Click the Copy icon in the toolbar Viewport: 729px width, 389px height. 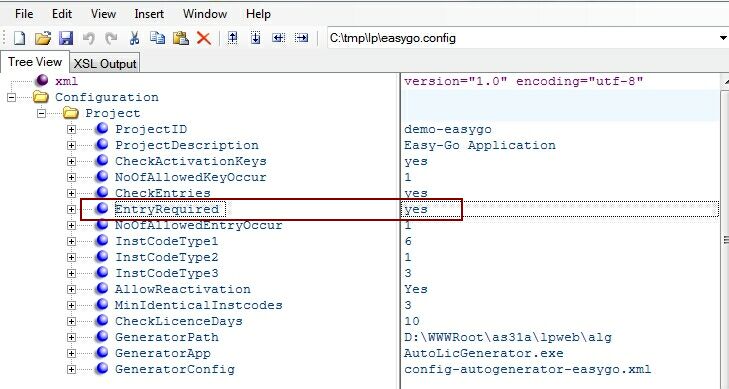click(x=157, y=38)
